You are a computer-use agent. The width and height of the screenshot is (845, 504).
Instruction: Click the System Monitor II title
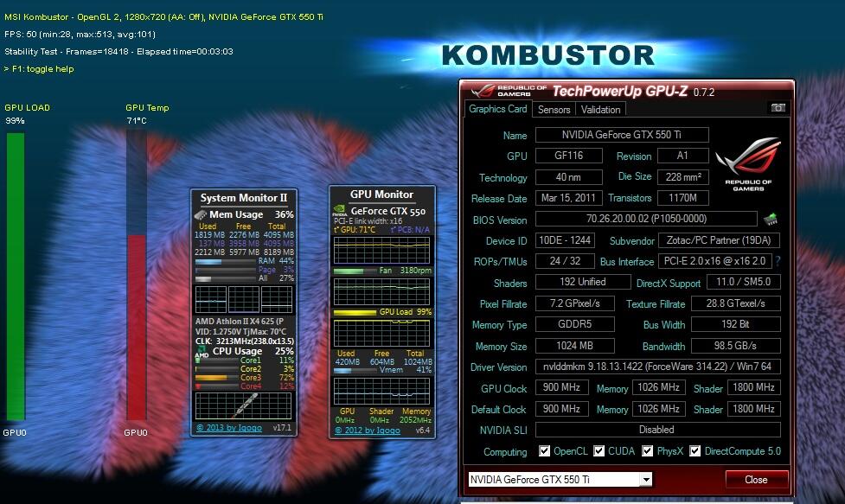tap(244, 198)
